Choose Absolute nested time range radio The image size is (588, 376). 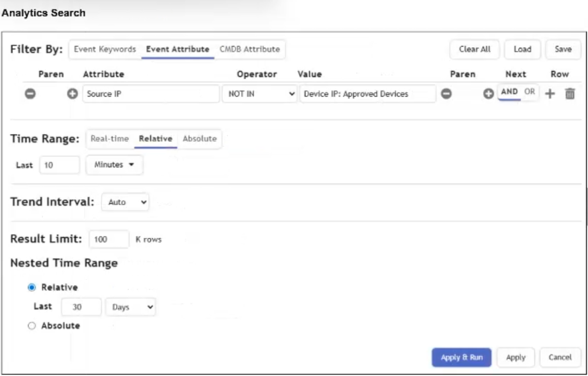[32, 326]
